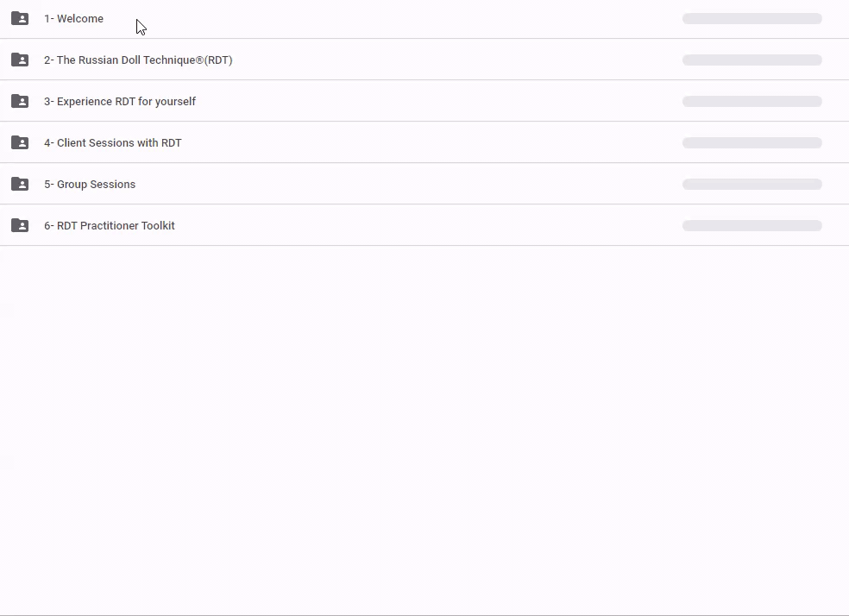Open the 1- Welcome folder name
This screenshot has height=616, width=849.
tap(73, 18)
